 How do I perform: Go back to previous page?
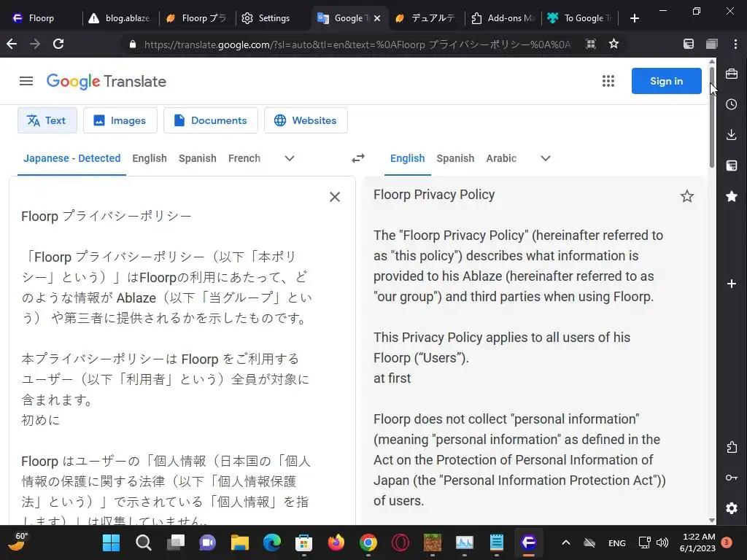[12, 44]
